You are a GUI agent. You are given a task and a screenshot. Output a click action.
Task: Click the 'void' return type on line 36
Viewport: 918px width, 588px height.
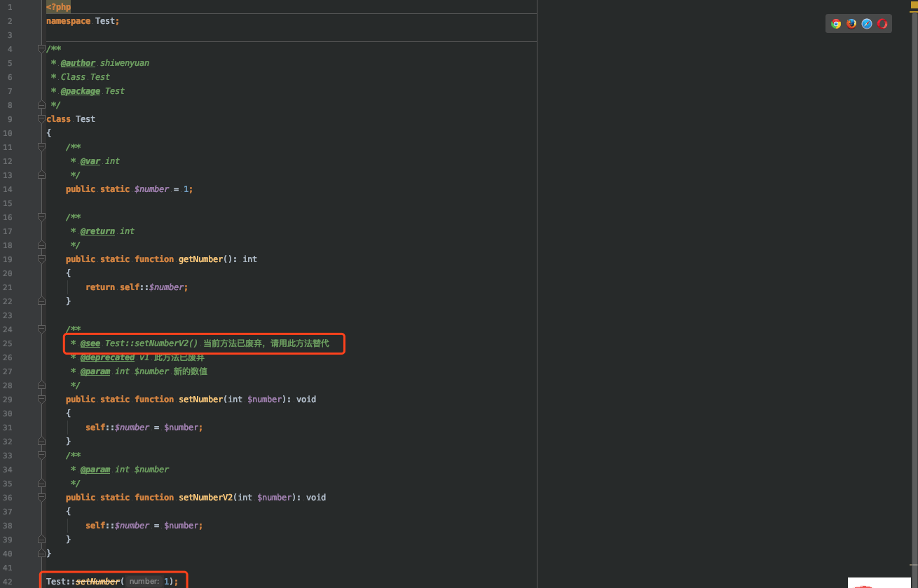tap(316, 498)
